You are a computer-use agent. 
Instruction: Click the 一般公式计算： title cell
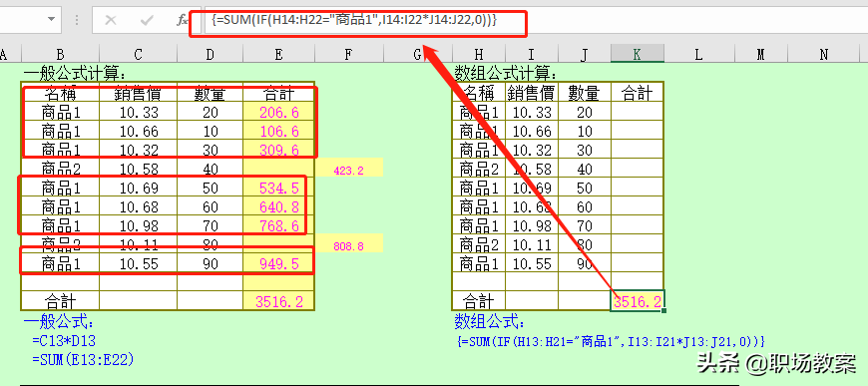click(x=75, y=73)
